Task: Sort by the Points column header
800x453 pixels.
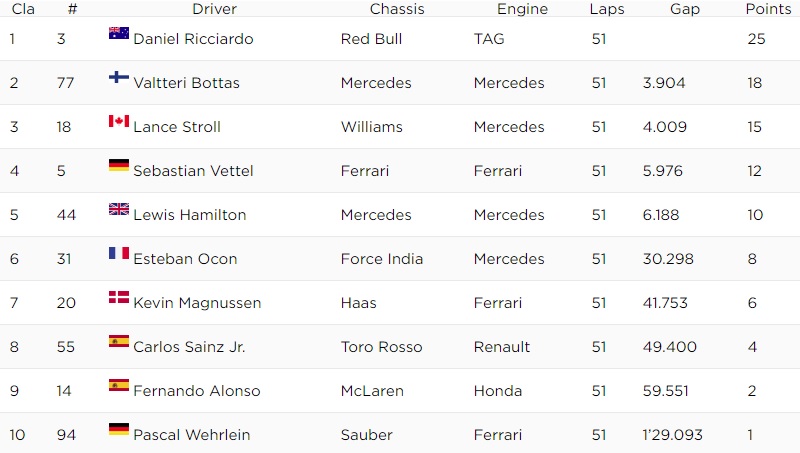Action: tap(768, 9)
